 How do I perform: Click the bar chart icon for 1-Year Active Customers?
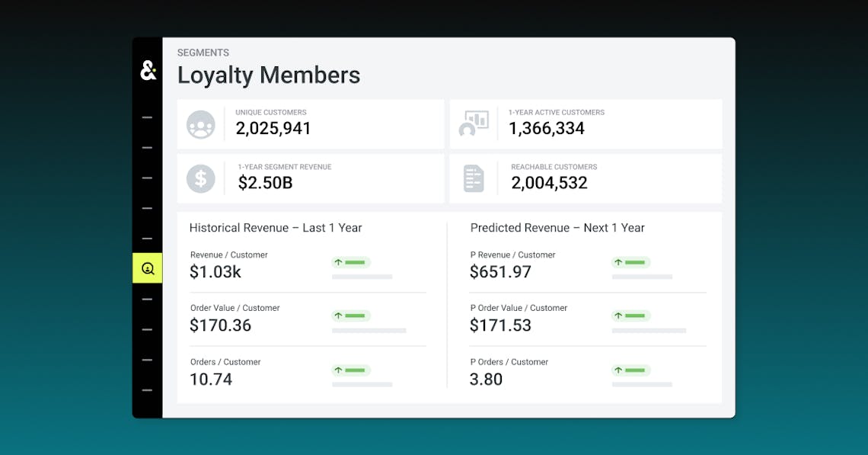[475, 121]
